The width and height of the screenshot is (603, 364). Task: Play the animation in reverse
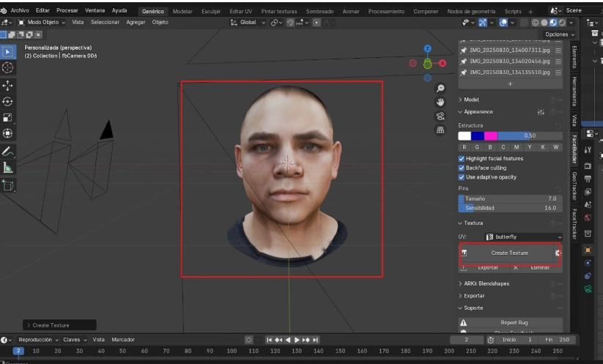click(288, 340)
